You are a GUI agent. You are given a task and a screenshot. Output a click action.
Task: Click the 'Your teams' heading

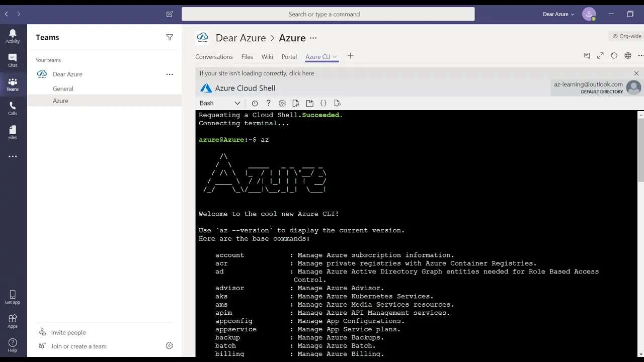48,60
